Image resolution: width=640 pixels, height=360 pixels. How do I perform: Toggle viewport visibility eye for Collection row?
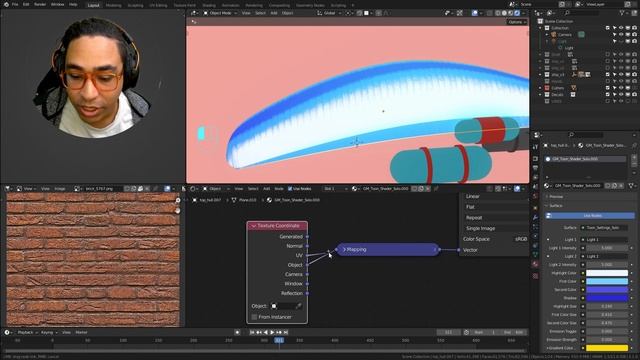621,28
